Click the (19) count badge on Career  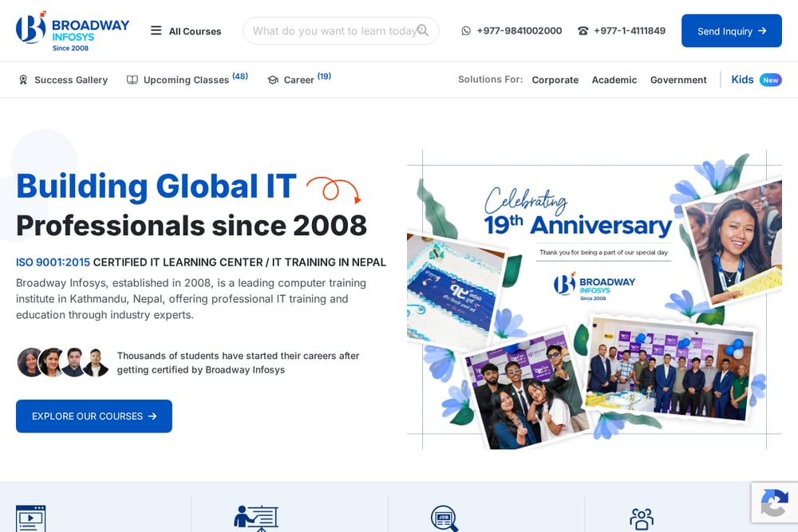(x=324, y=76)
